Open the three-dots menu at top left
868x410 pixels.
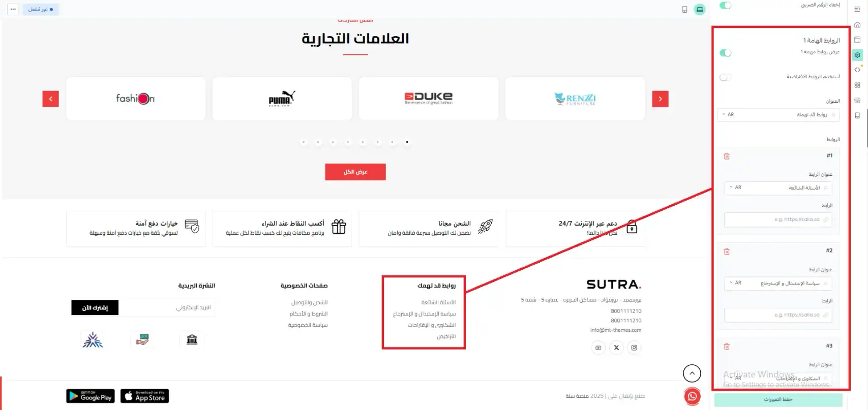[13, 9]
